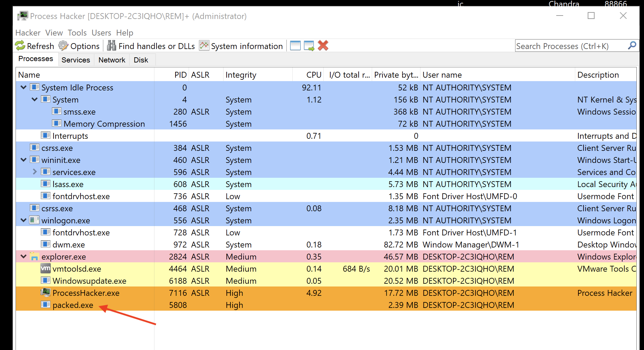Select fontdrvhost.exe with PID 736

click(326, 196)
